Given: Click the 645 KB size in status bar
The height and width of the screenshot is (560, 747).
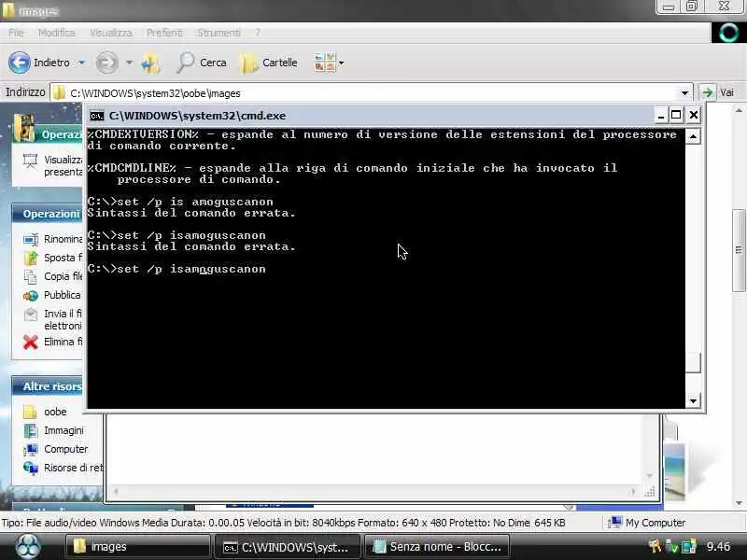Looking at the screenshot, I should [x=549, y=523].
